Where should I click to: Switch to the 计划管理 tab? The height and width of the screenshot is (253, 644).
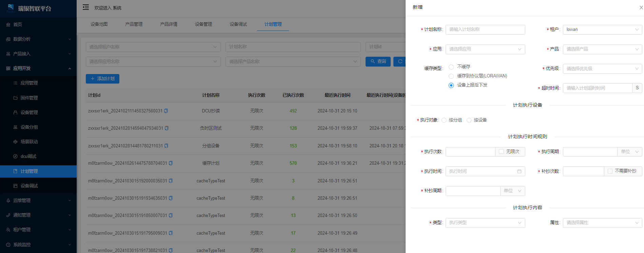[x=273, y=24]
